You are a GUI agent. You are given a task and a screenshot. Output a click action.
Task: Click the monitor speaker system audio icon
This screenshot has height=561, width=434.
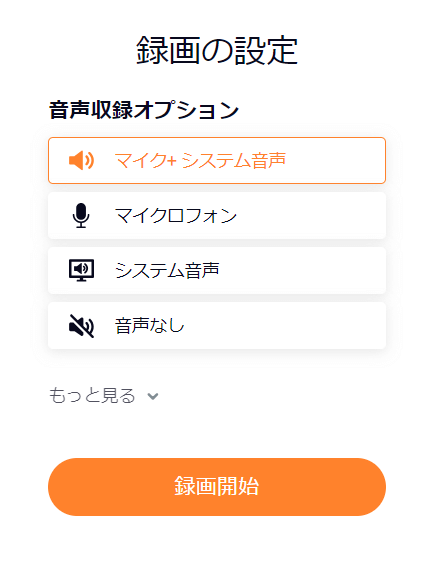point(82,270)
